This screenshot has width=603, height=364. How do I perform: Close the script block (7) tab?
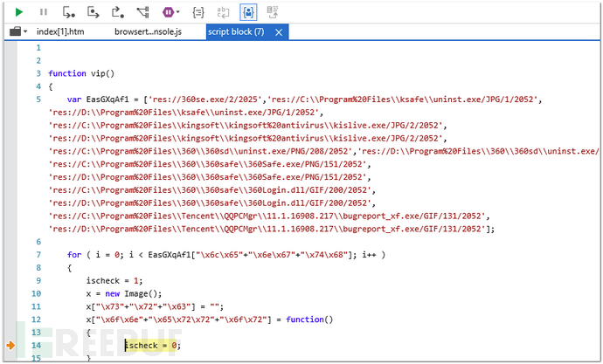[279, 32]
